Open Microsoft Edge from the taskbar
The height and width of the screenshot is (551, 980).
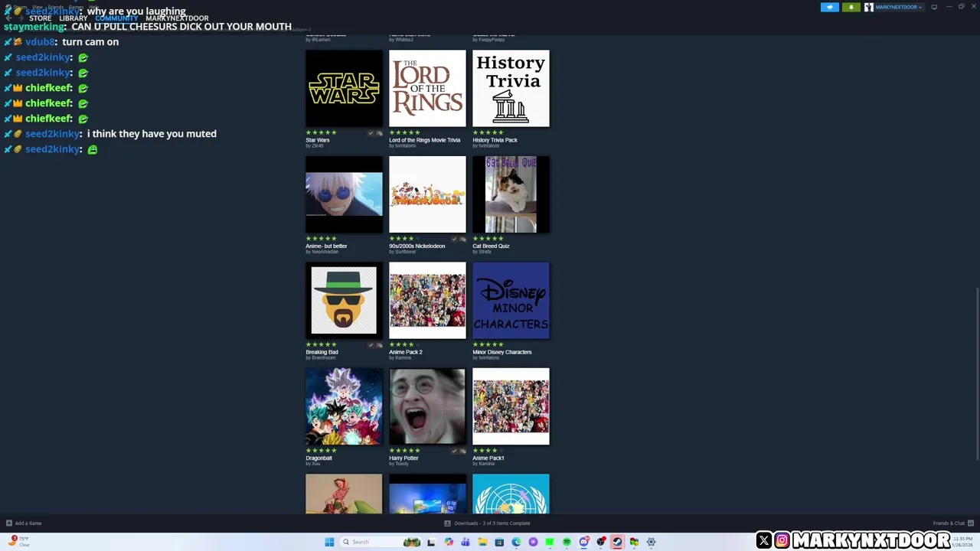pos(516,542)
